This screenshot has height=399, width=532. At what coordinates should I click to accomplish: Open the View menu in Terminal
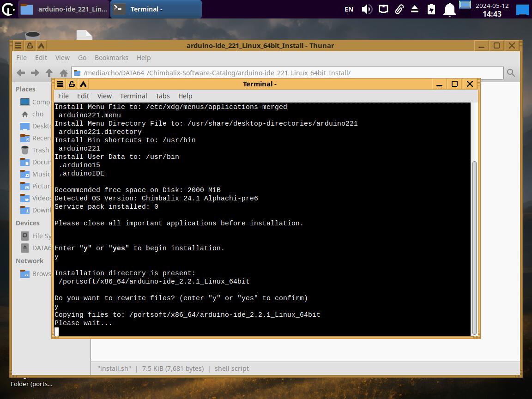tap(104, 96)
